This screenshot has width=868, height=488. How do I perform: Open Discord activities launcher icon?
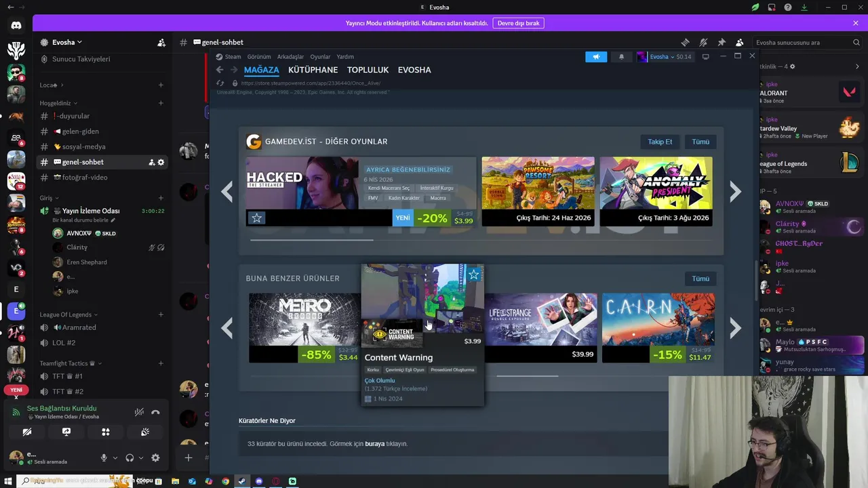point(106,432)
